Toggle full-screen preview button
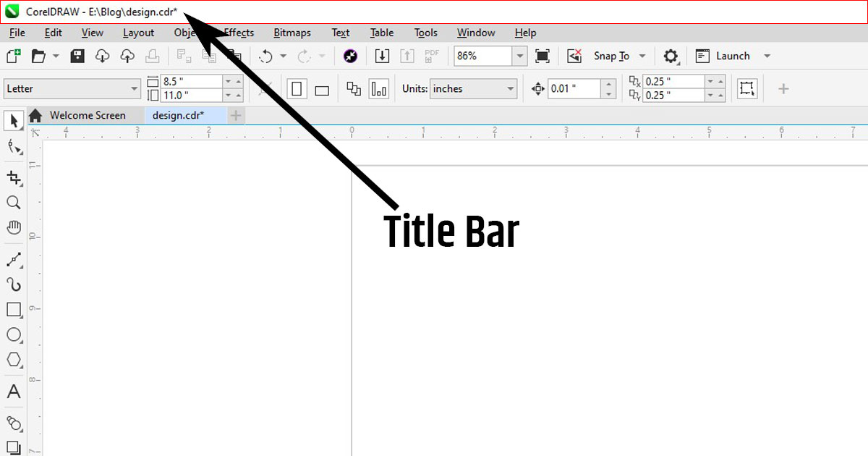 point(542,56)
